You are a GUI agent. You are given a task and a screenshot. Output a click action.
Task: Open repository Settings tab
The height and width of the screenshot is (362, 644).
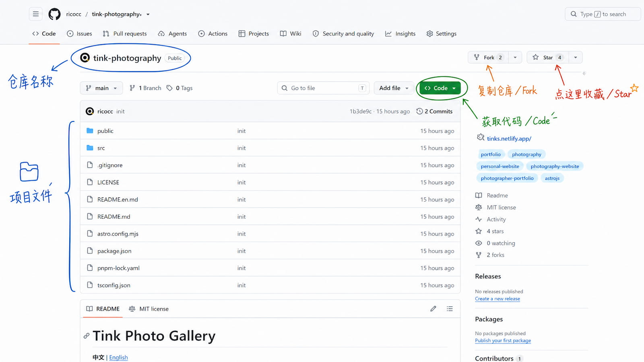[442, 34]
